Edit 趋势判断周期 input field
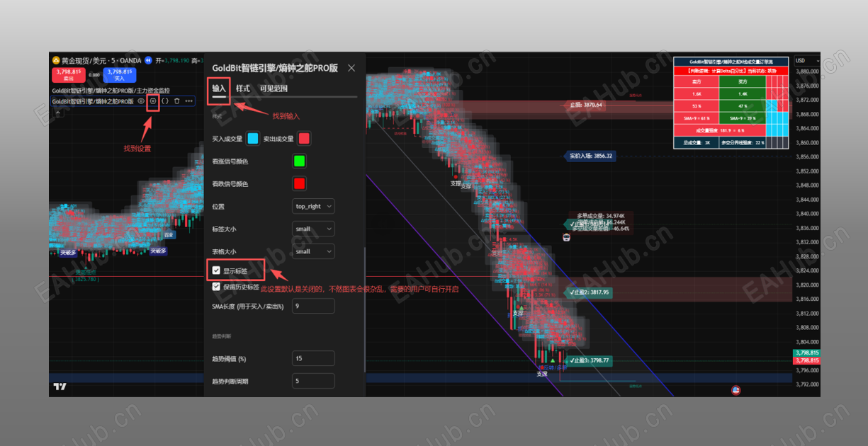Image resolution: width=868 pixels, height=446 pixels. [313, 381]
